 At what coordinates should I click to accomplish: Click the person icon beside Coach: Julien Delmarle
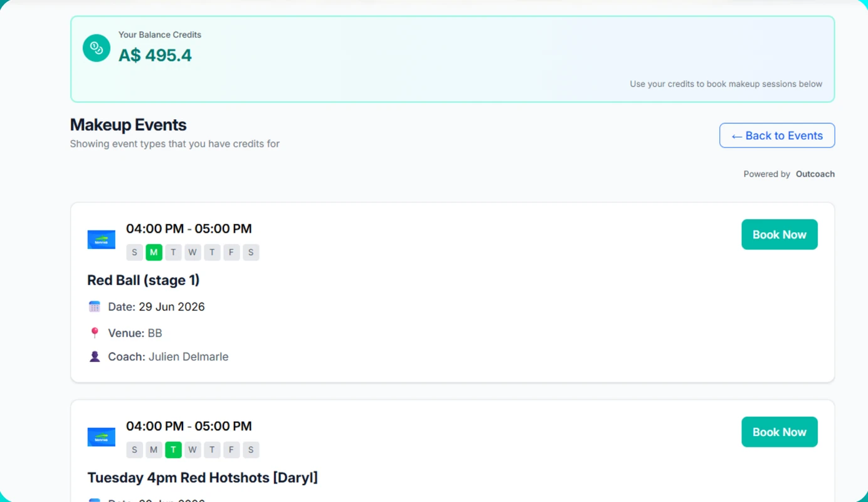tap(95, 356)
